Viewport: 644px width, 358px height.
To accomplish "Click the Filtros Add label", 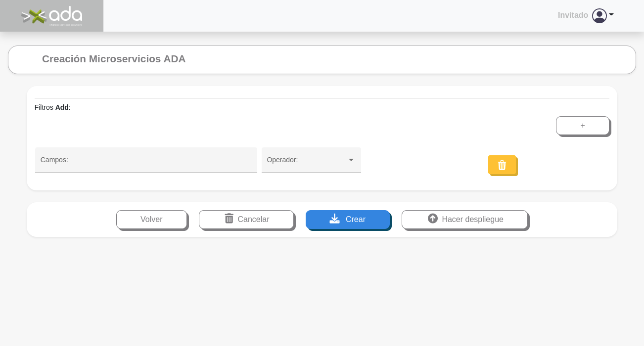I will pos(52,107).
